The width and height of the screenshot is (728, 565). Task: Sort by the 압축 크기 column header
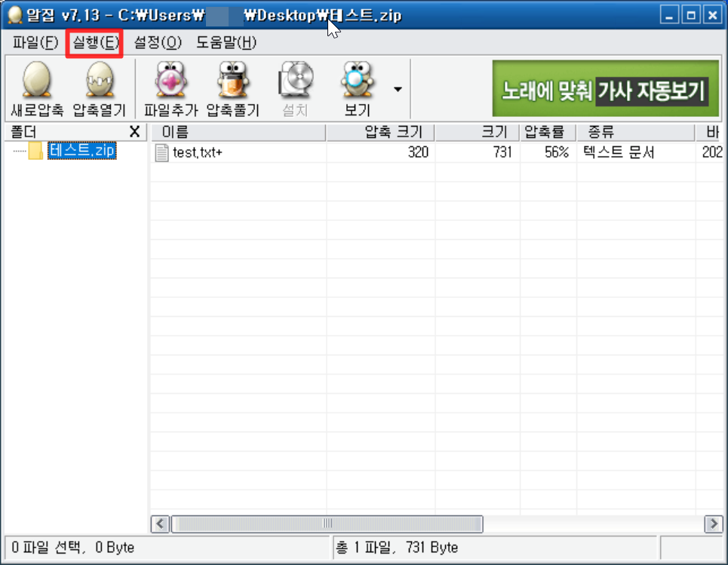point(380,132)
